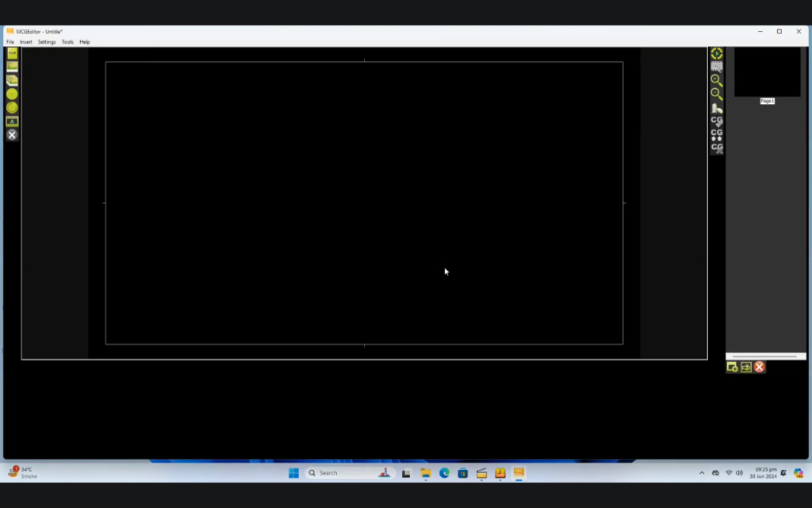Select the single image insert tool
Image resolution: width=812 pixels, height=508 pixels.
(x=12, y=67)
